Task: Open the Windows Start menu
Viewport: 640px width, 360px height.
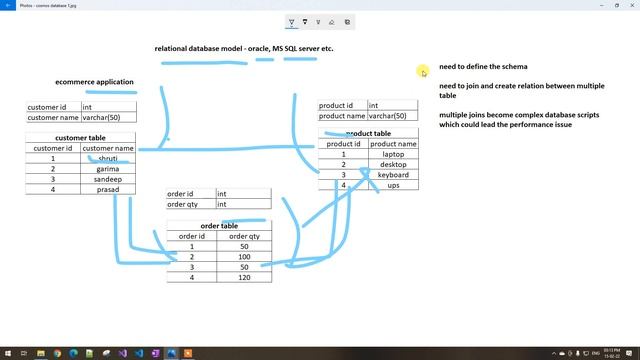Action: pos(8,353)
